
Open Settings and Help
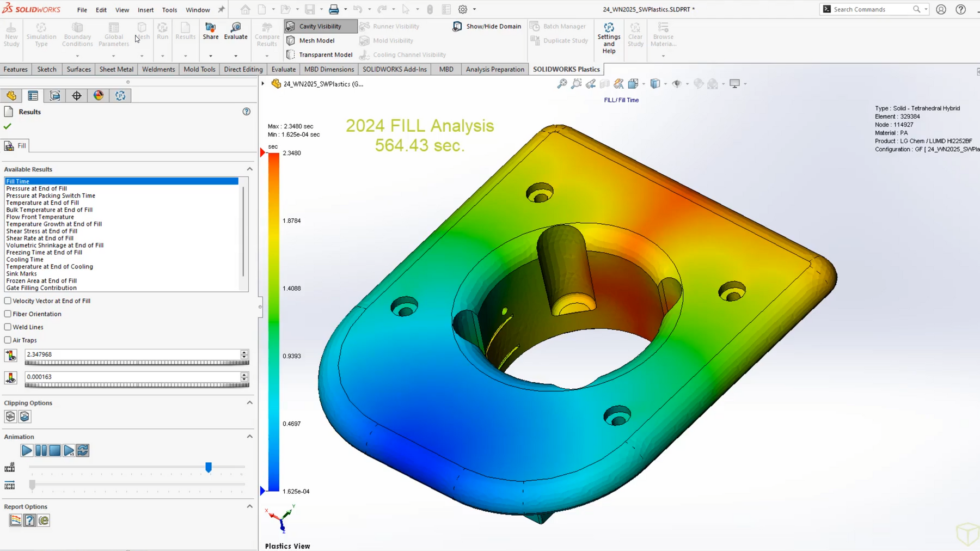(x=609, y=37)
